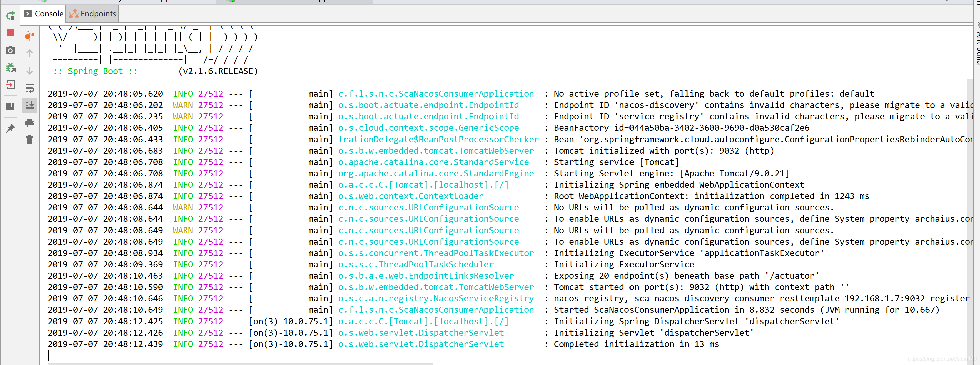The width and height of the screenshot is (980, 365).
Task: Toggle Scroll to End of the console
Action: coord(30,105)
